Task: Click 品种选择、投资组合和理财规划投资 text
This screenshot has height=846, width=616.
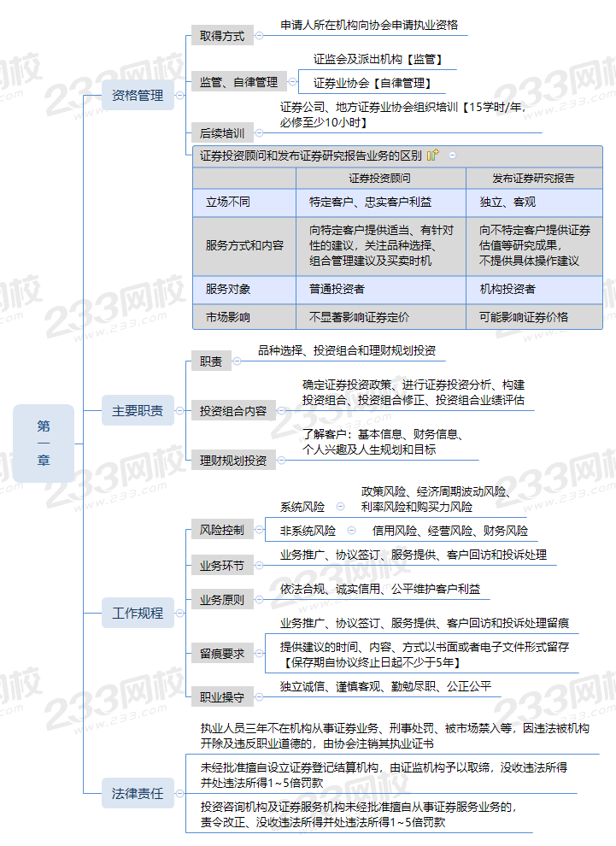Action: tap(347, 350)
